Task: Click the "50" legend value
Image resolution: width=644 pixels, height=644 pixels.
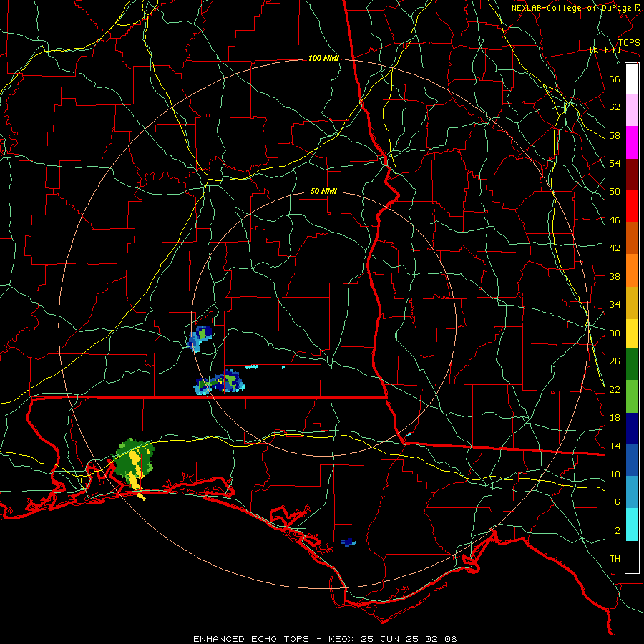Action: click(615, 191)
